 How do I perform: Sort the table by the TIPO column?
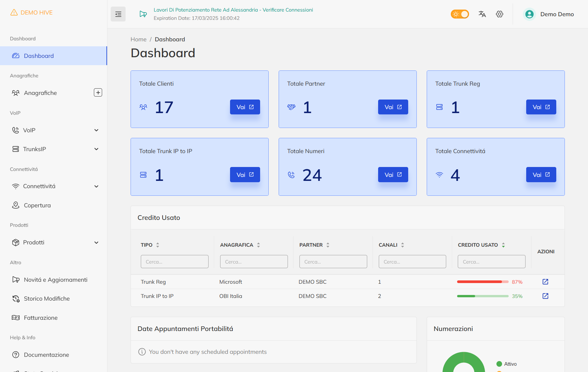pyautogui.click(x=158, y=245)
